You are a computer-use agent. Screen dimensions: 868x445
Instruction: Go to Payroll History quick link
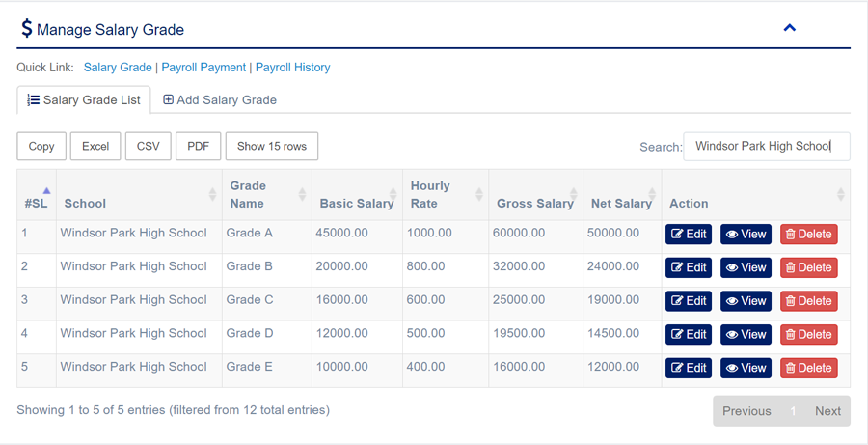[x=292, y=68]
